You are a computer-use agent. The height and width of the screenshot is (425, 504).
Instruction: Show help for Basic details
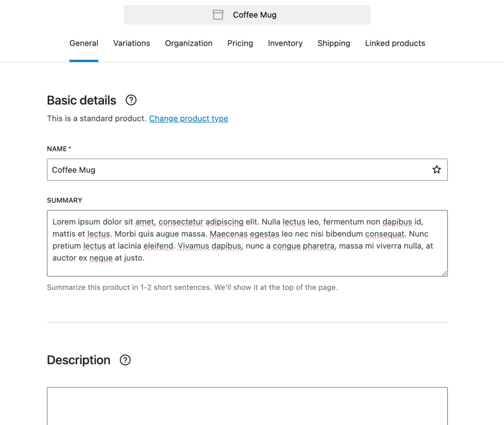[131, 100]
